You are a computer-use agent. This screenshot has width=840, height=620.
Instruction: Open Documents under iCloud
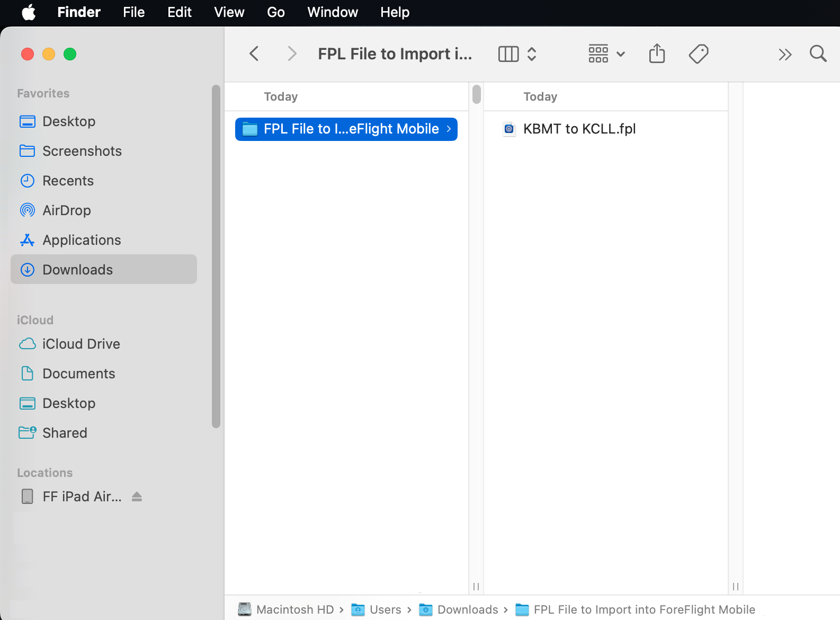click(x=104, y=374)
